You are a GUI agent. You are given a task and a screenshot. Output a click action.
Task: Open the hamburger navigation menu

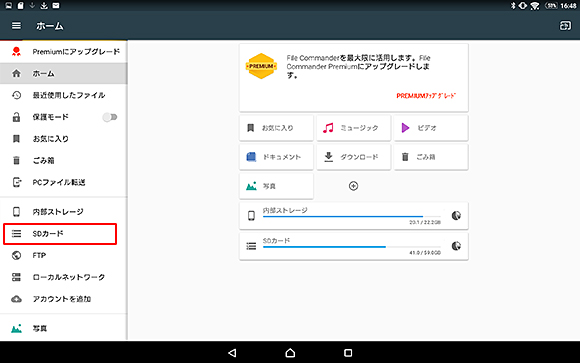[16, 26]
